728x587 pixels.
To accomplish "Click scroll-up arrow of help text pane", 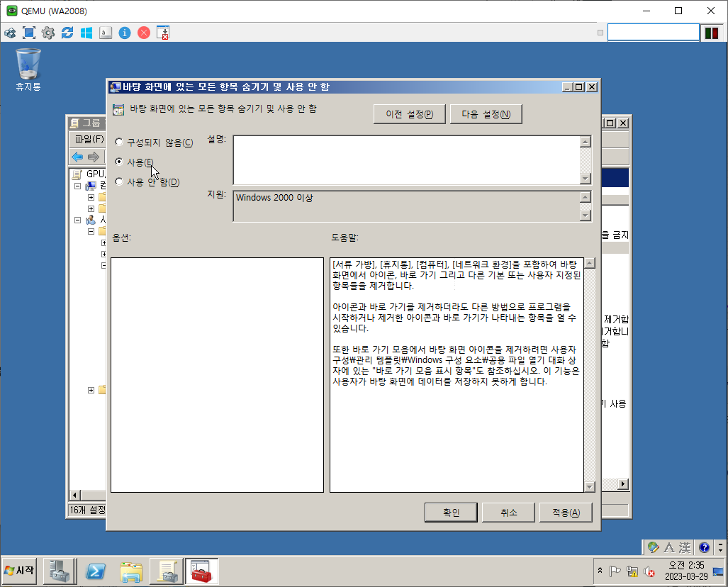I will 590,263.
